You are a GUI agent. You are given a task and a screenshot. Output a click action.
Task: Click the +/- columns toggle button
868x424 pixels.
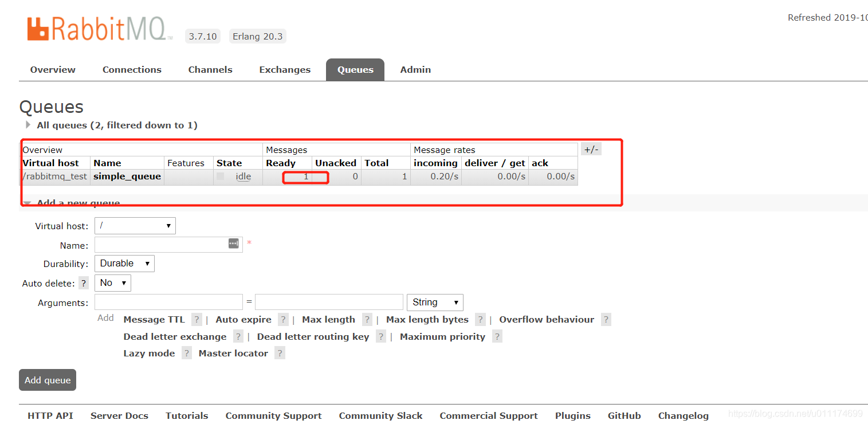coord(591,150)
